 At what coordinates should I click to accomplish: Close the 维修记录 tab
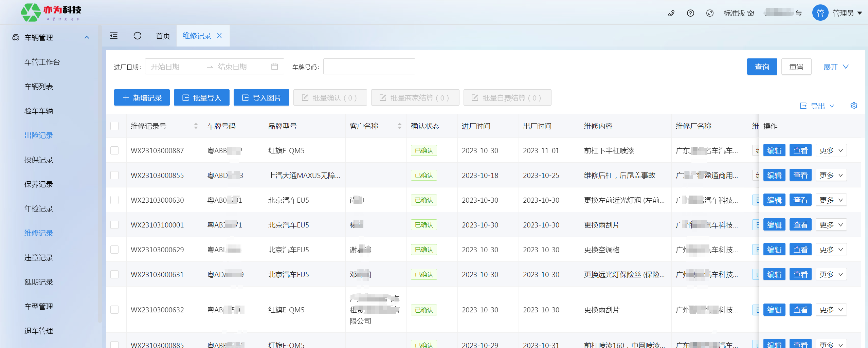(x=219, y=36)
